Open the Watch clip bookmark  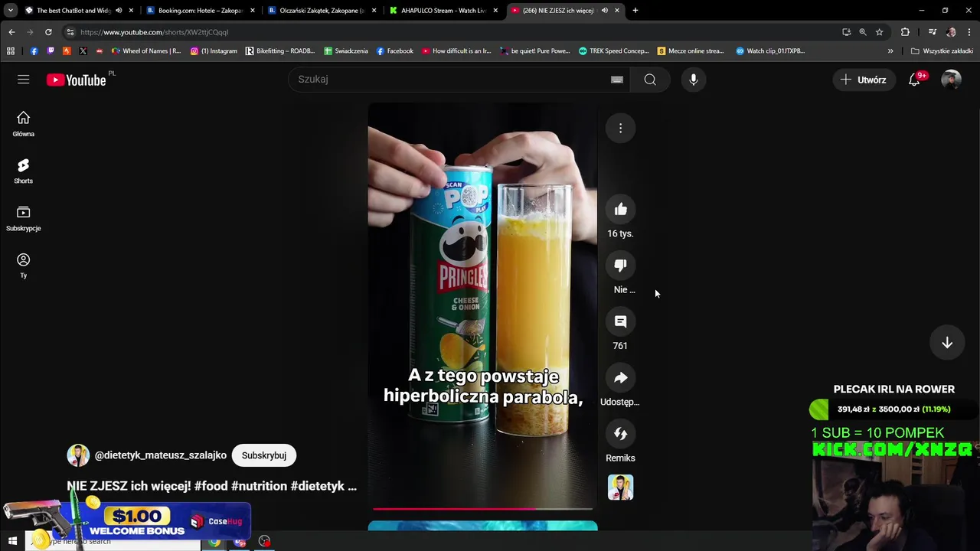(770, 51)
